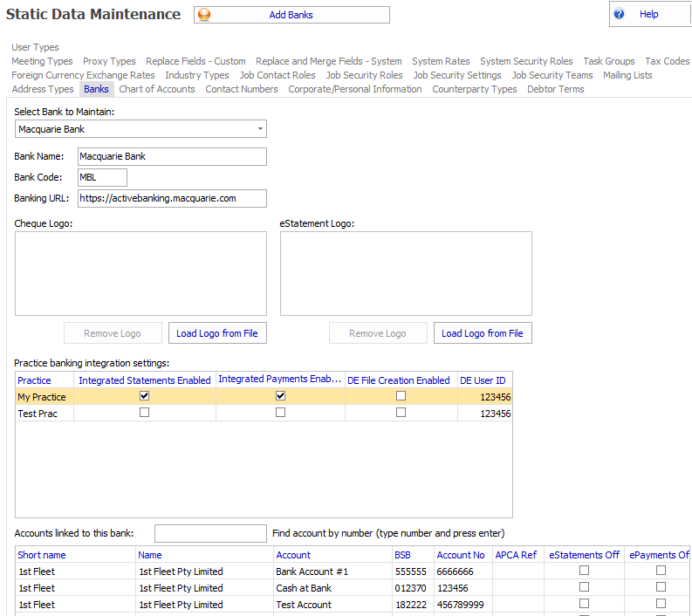Click the orange Add Banks icon

tap(204, 15)
